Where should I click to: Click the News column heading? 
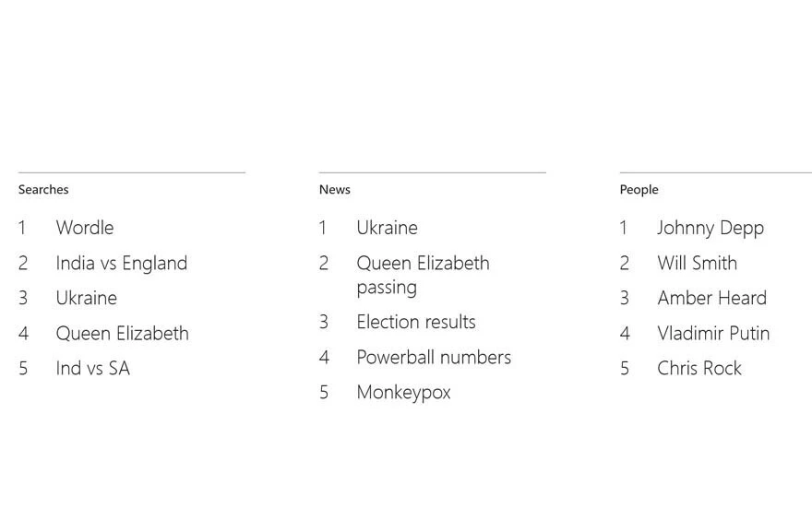click(335, 190)
